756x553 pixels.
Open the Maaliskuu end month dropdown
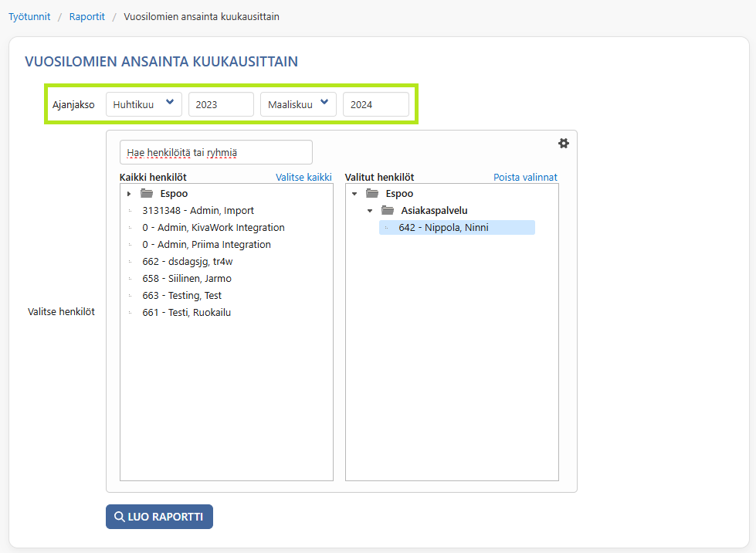pyautogui.click(x=298, y=104)
